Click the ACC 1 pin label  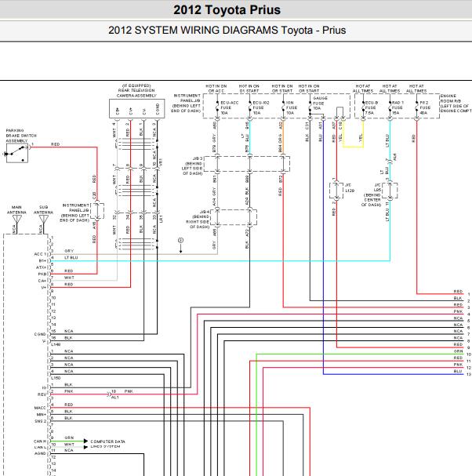pyautogui.click(x=40, y=254)
